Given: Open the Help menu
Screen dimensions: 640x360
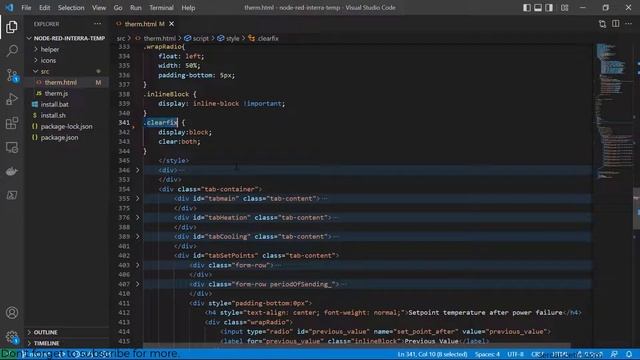Looking at the screenshot, I should coord(188,7).
